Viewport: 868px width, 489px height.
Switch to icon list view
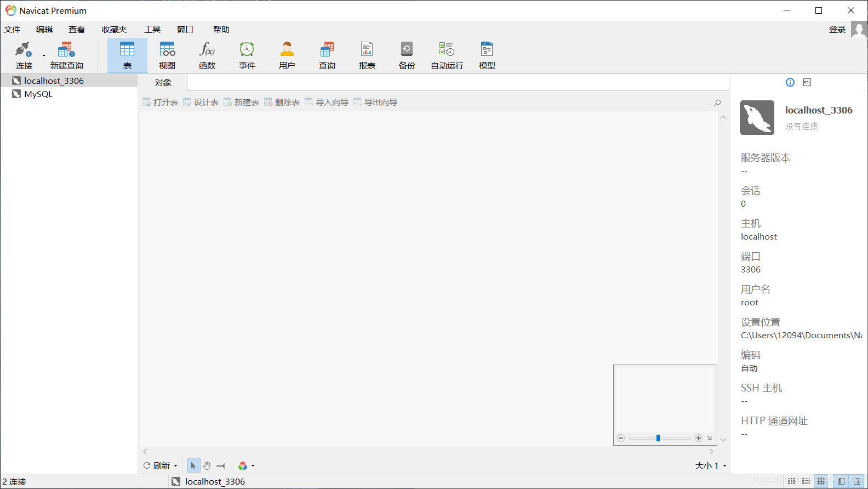coord(792,481)
